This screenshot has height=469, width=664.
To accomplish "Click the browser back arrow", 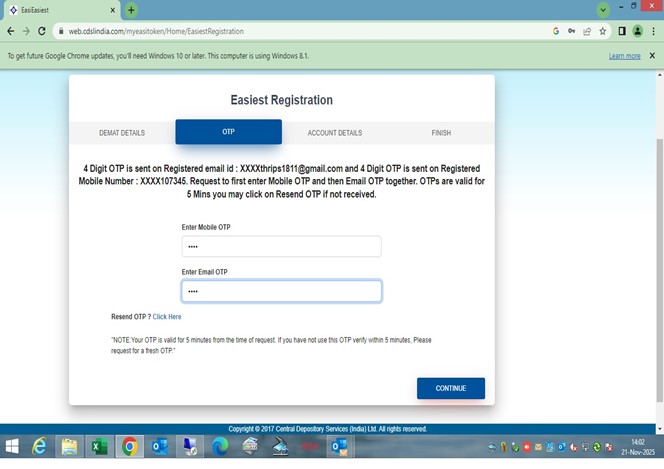I will coord(9,31).
